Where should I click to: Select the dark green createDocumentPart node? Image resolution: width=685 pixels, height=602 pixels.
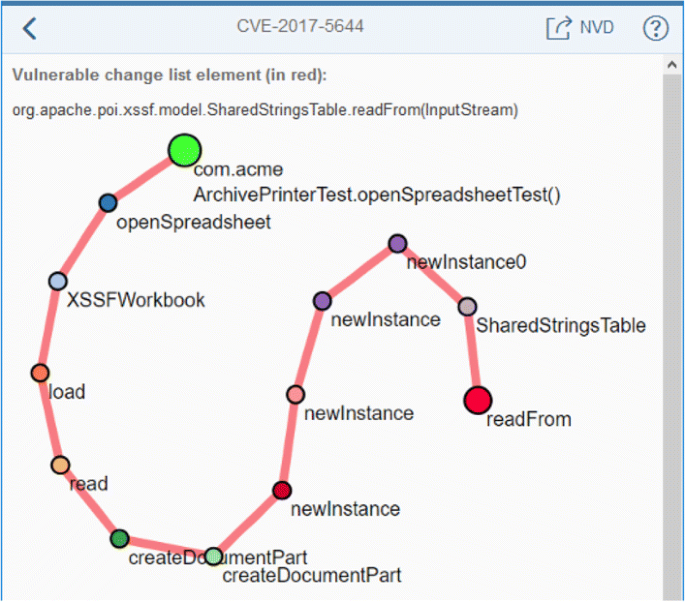click(120, 539)
